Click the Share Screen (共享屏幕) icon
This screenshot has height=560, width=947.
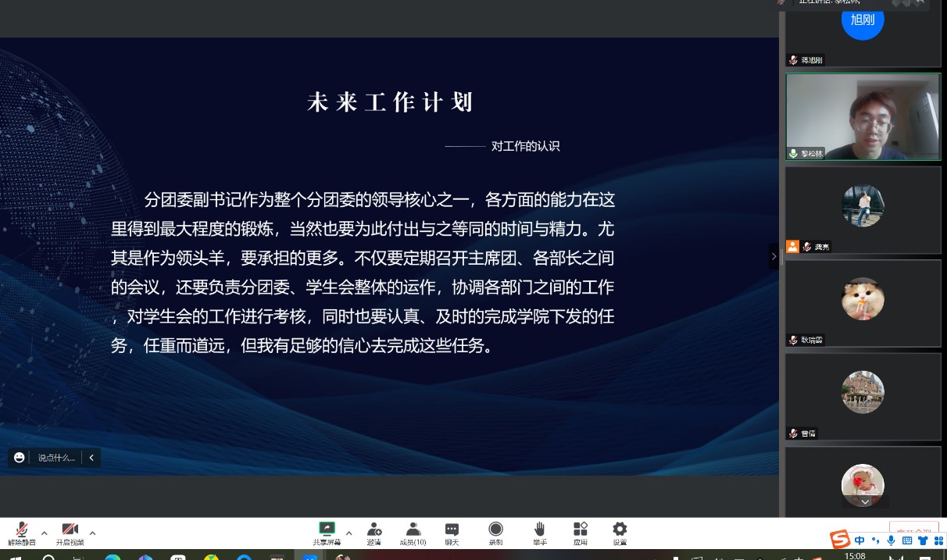327,530
